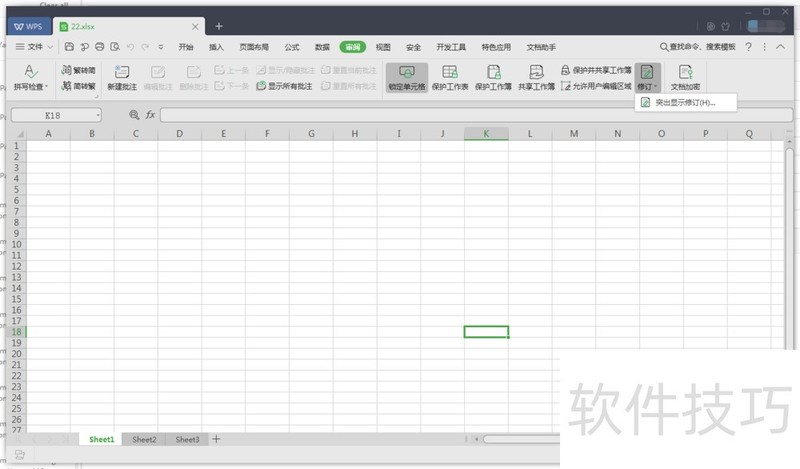Click Allow users to edit ranges (允许用户编辑区域)

pyautogui.click(x=596, y=86)
